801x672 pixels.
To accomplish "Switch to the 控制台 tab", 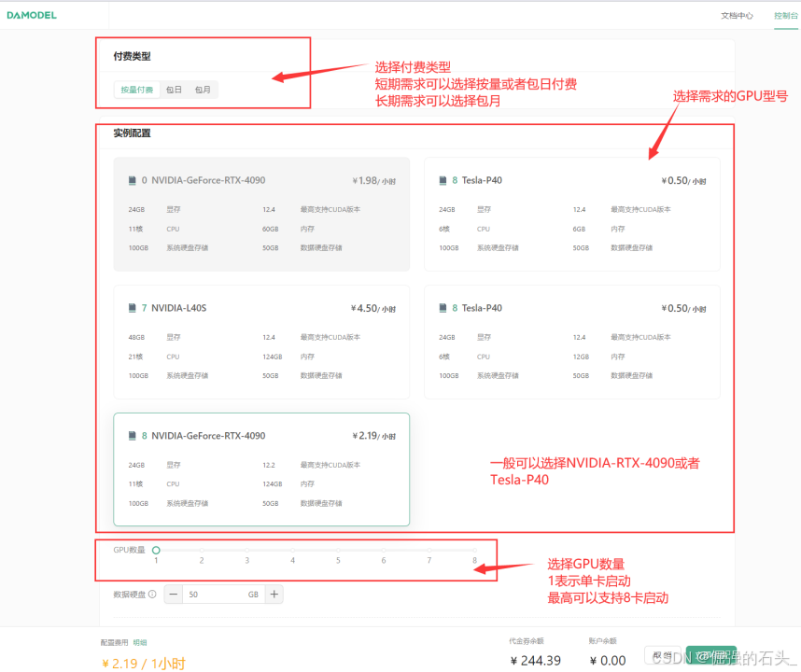I will click(x=785, y=15).
